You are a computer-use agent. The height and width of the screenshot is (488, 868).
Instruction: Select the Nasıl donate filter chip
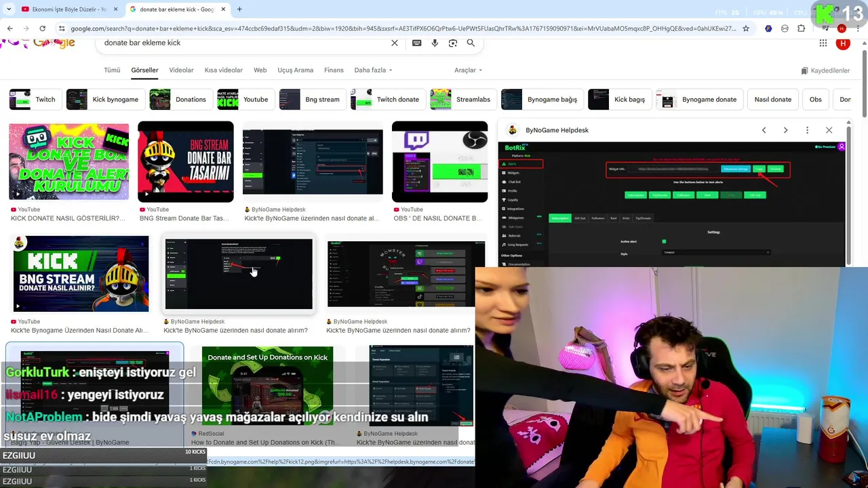tap(772, 100)
